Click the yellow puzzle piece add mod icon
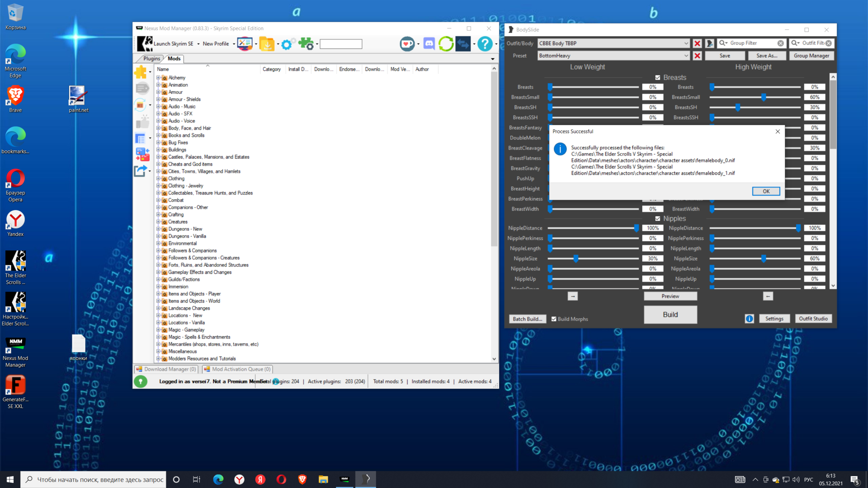This screenshot has width=868, height=488. tap(141, 71)
